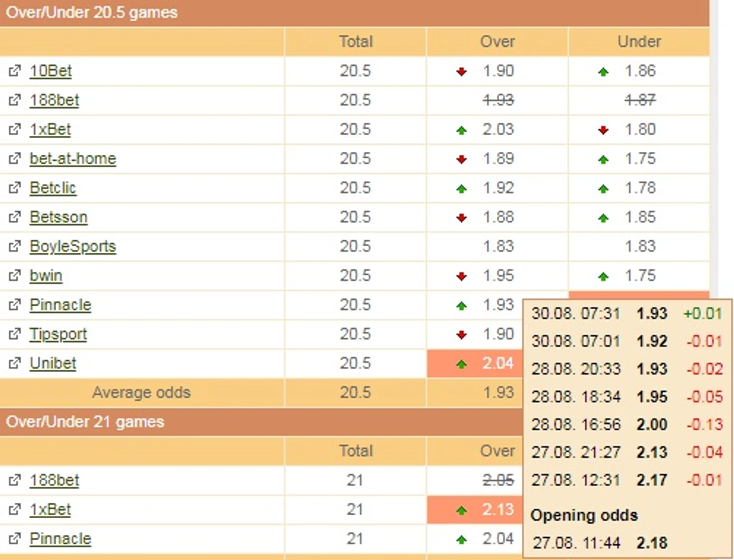Click external link icon beside Betsson
The image size is (734, 560).
click(15, 217)
